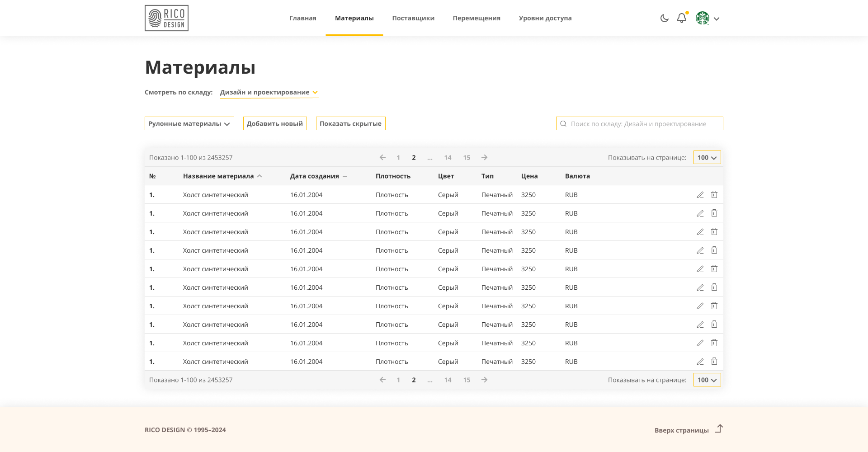This screenshot has height=452, width=868.
Task: Edit the last table row
Action: (x=700, y=362)
